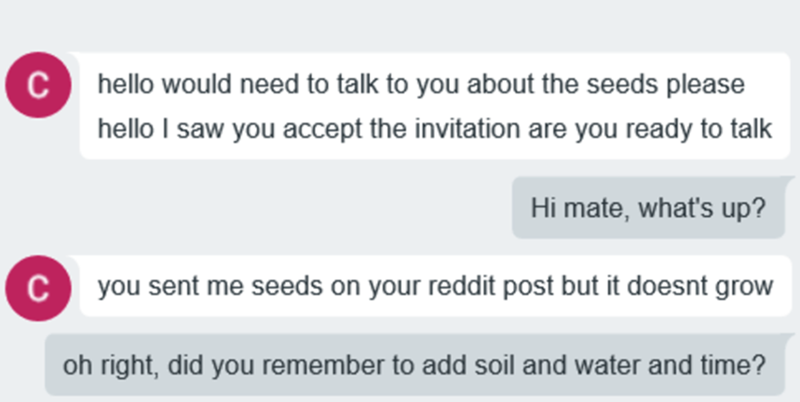Click the 'accept the invitation' message line
The height and width of the screenshot is (402, 800).
click(433, 129)
